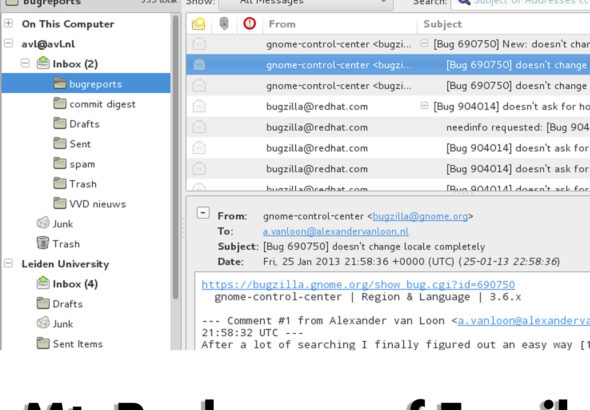
Task: Click Junk icon under avl@avl.nl
Action: coord(43,223)
